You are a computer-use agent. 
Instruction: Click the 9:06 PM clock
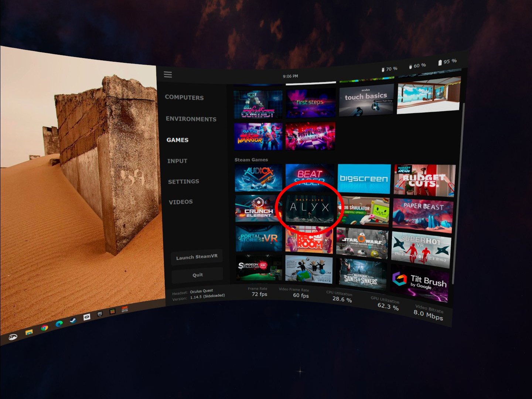pyautogui.click(x=290, y=76)
